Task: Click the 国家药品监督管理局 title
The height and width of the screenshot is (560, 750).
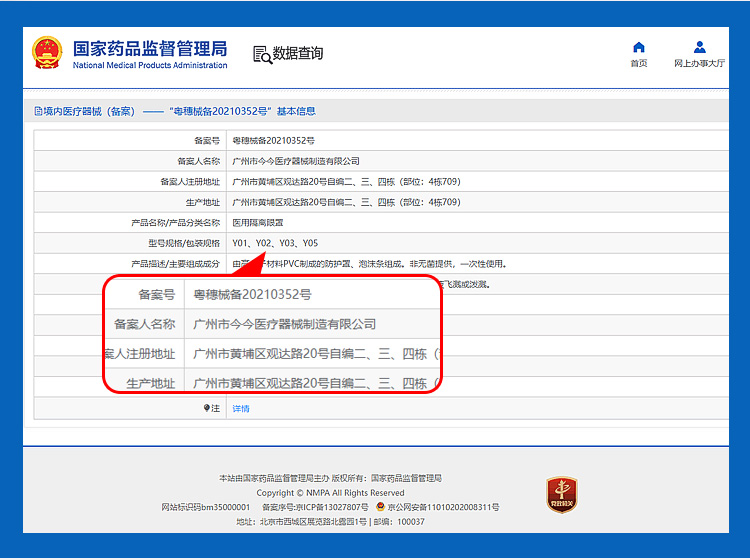Action: [x=150, y=49]
